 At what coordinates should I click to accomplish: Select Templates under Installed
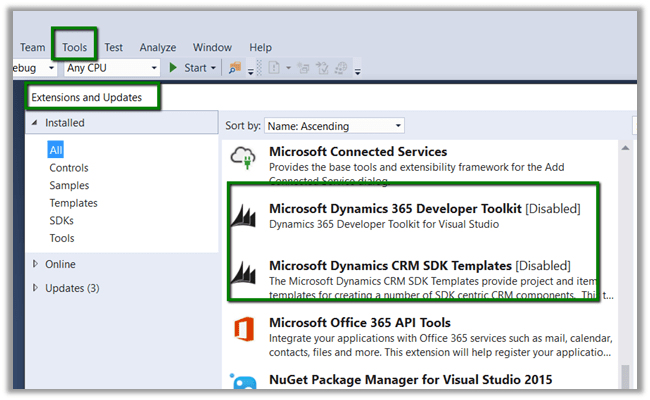click(73, 203)
